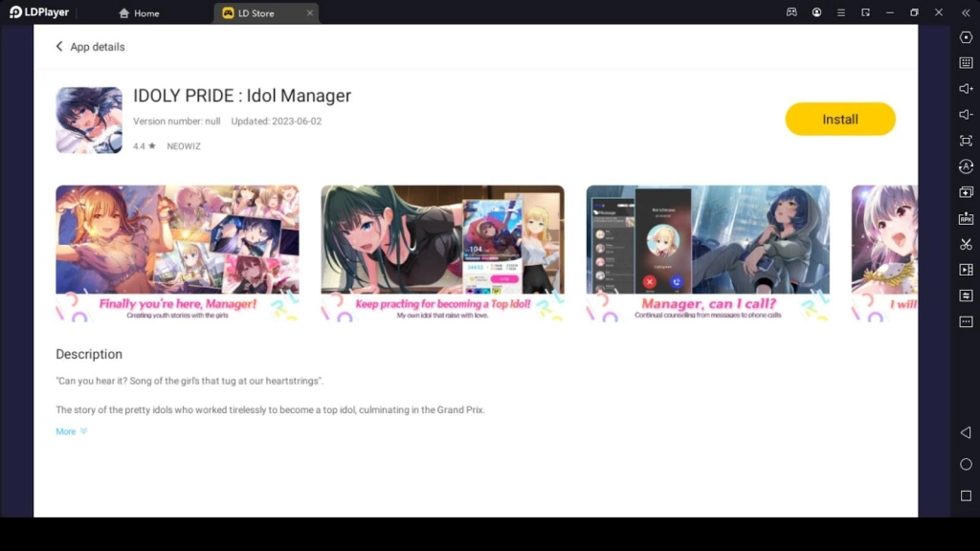The image size is (980, 551).
Task: Click the install APK icon
Action: (x=966, y=218)
